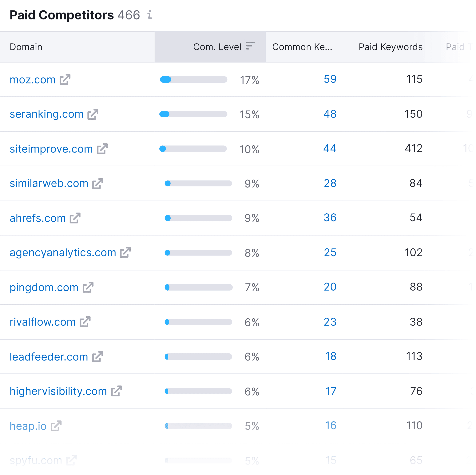Open agencyanalytics.com external link icon

[125, 252]
